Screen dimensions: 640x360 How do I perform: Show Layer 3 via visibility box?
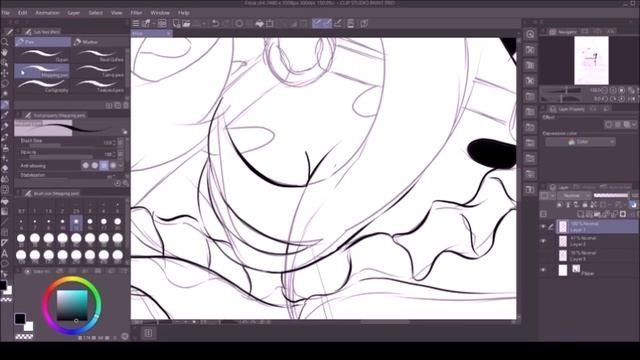coord(543,256)
